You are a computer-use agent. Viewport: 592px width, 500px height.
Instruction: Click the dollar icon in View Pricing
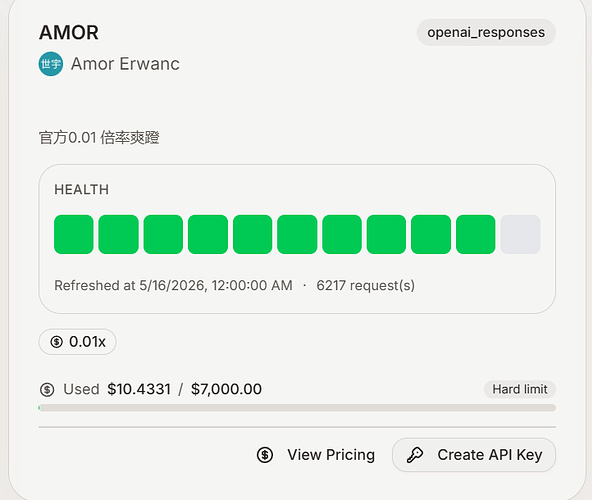pyautogui.click(x=265, y=455)
